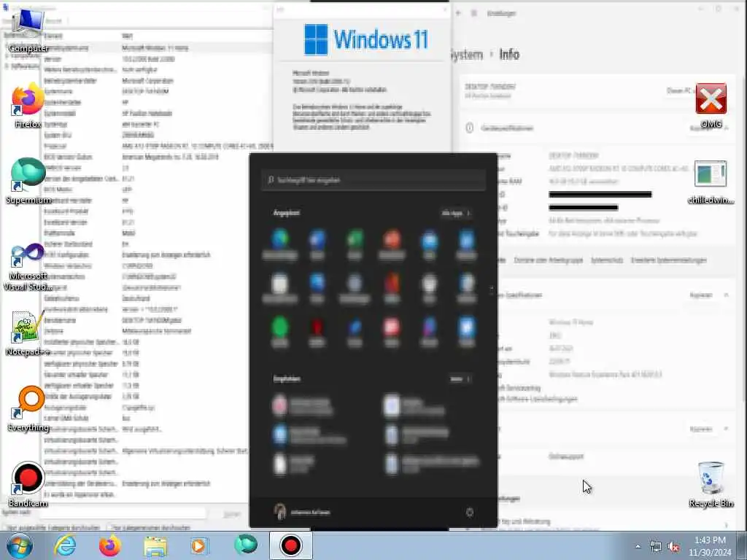
Task: Launch Firefox from the taskbar
Action: [109, 545]
